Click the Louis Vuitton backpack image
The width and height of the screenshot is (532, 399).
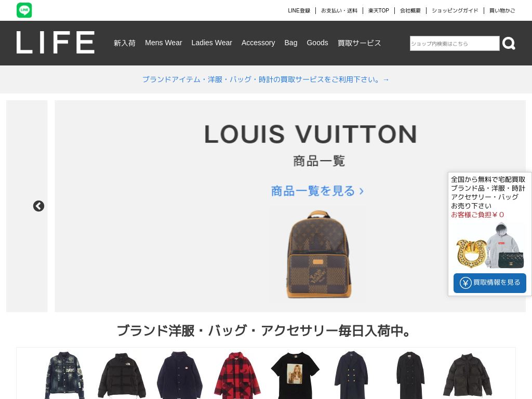click(x=318, y=255)
